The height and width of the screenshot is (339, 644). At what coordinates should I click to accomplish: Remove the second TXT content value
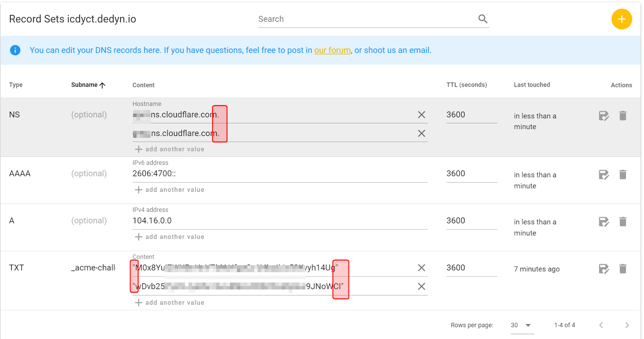tap(421, 287)
